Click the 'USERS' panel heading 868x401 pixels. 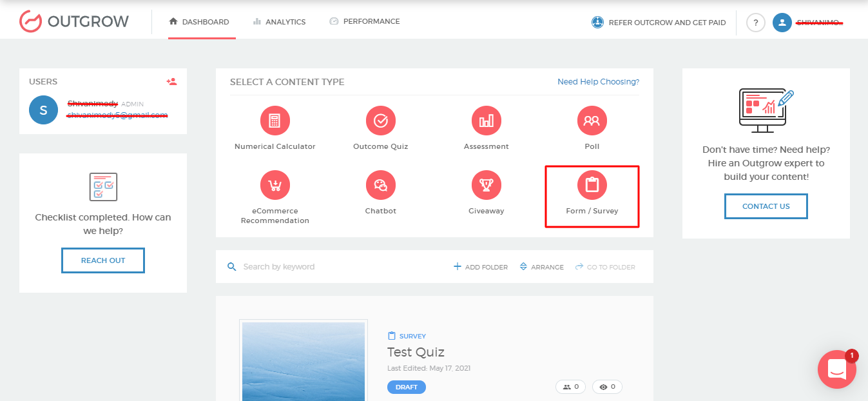pos(43,82)
